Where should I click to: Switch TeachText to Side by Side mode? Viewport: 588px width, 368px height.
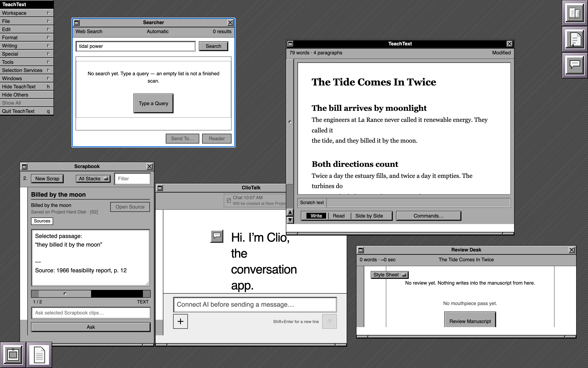coord(369,216)
